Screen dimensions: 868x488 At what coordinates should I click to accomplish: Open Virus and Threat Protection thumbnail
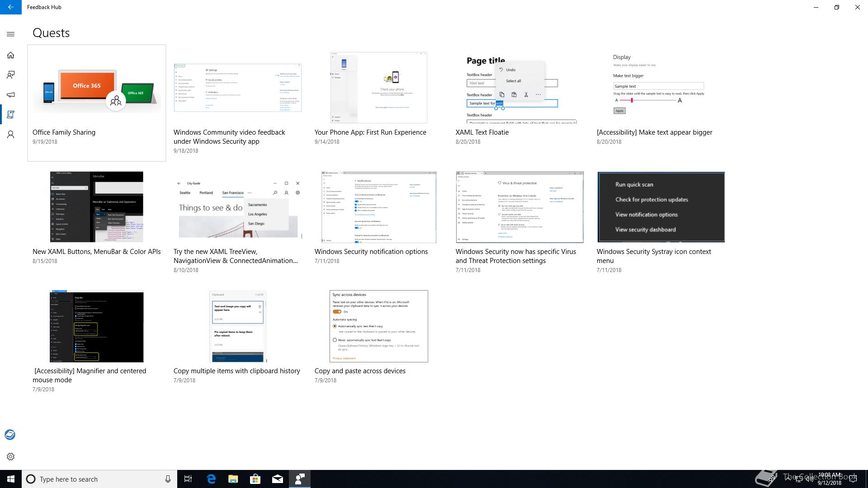[x=520, y=207]
